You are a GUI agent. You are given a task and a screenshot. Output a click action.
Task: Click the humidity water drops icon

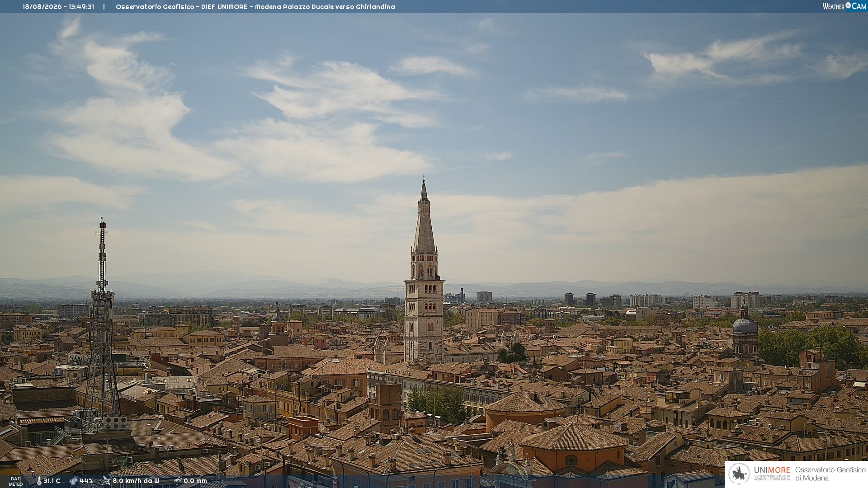click(73, 481)
